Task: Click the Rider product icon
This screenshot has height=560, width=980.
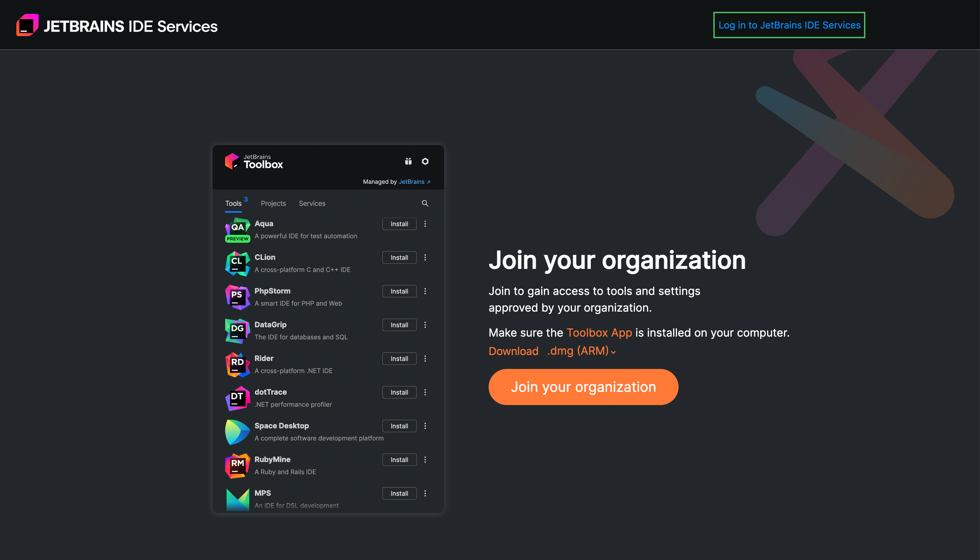Action: (x=237, y=365)
